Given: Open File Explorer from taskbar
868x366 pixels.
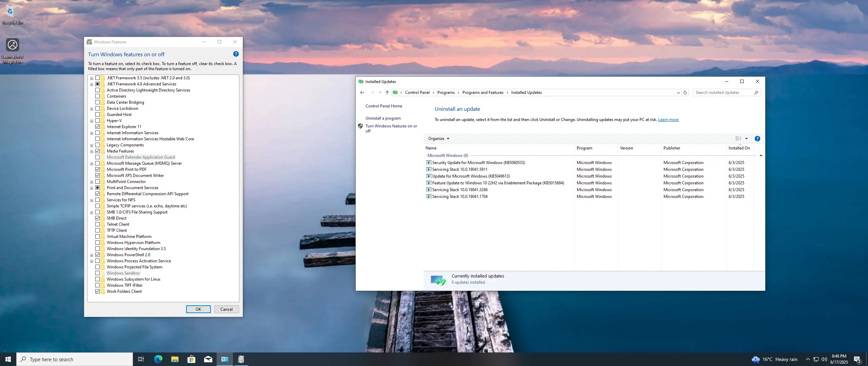Looking at the screenshot, I should click(x=175, y=359).
